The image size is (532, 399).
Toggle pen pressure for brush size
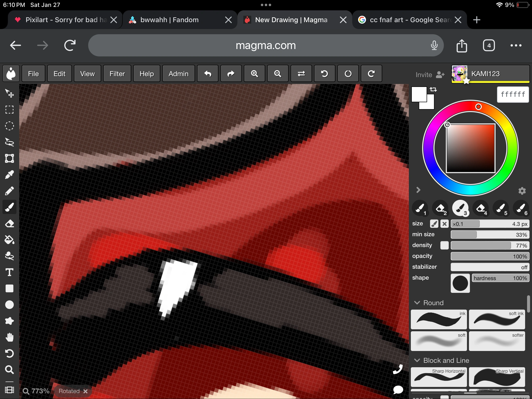pyautogui.click(x=434, y=224)
